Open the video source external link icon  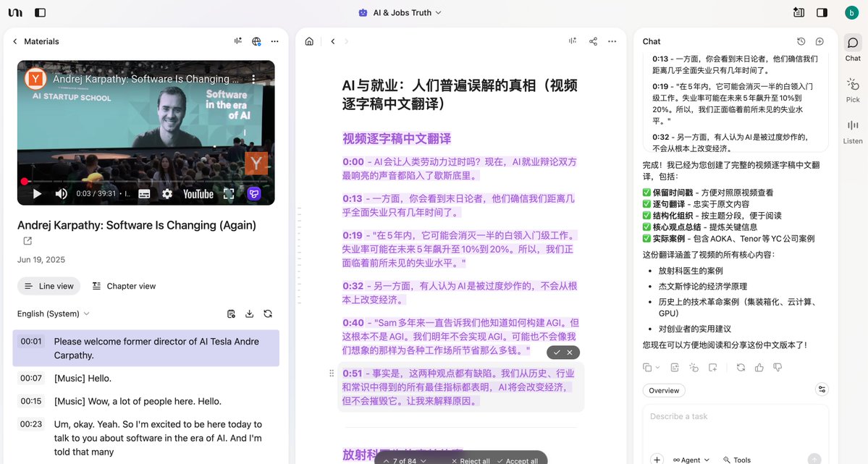28,241
